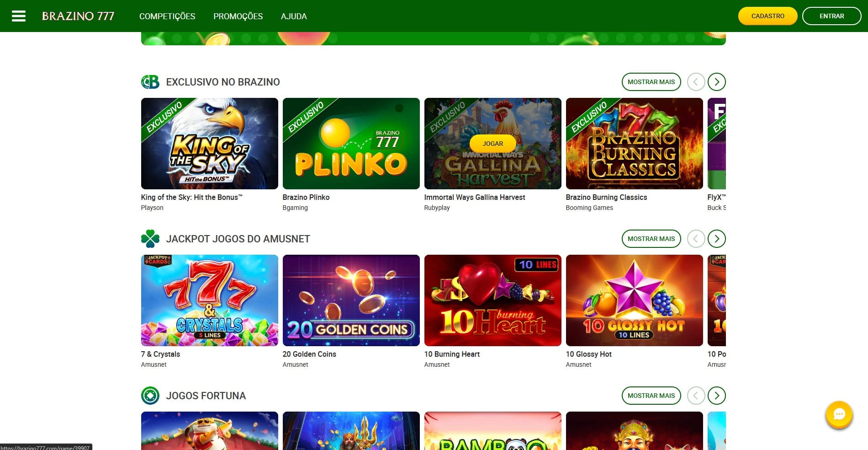The width and height of the screenshot is (868, 450).
Task: Expand Exclusivo section with Mostrar Mais
Action: (651, 82)
